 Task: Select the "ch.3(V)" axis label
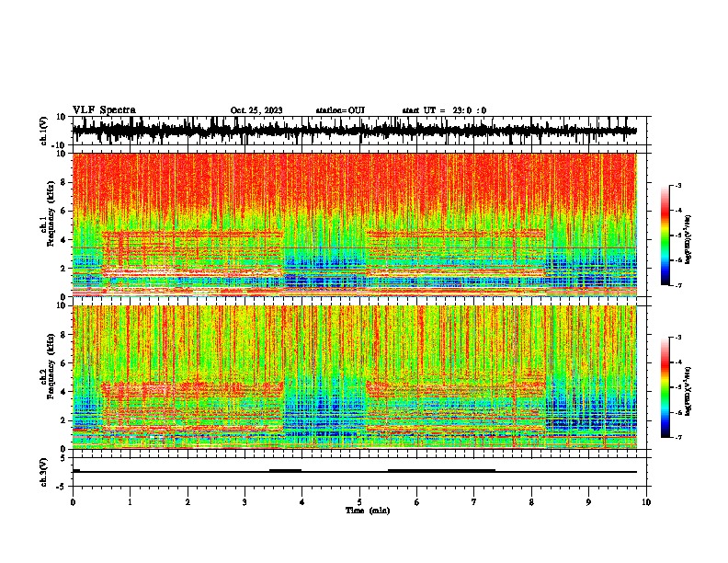click(x=44, y=472)
